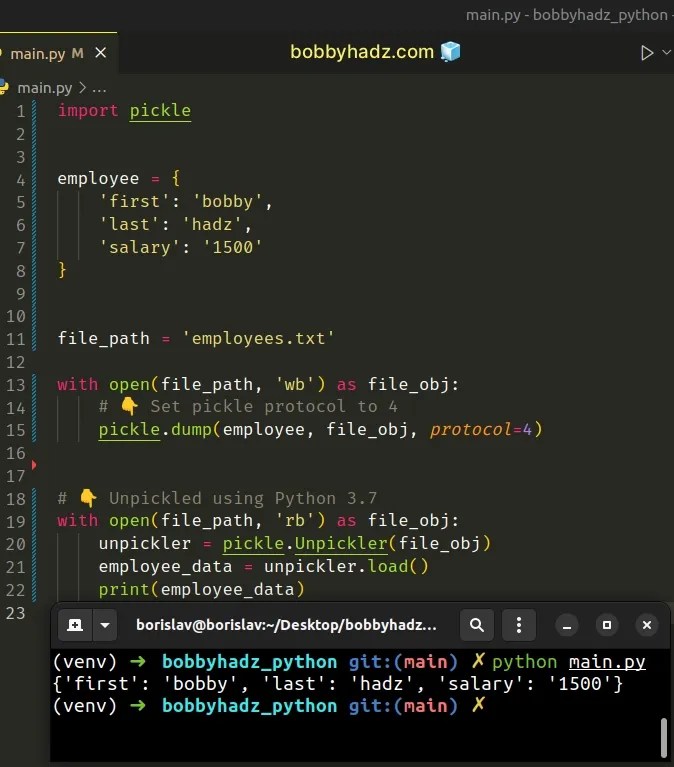The width and height of the screenshot is (674, 767).
Task: Click the '1500' salary value on line 7
Action: coord(232,248)
